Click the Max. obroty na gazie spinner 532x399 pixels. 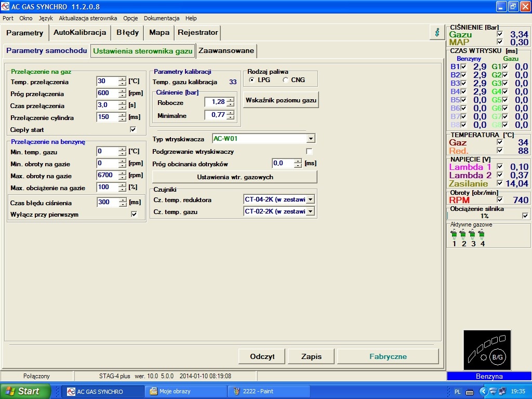tap(122, 176)
